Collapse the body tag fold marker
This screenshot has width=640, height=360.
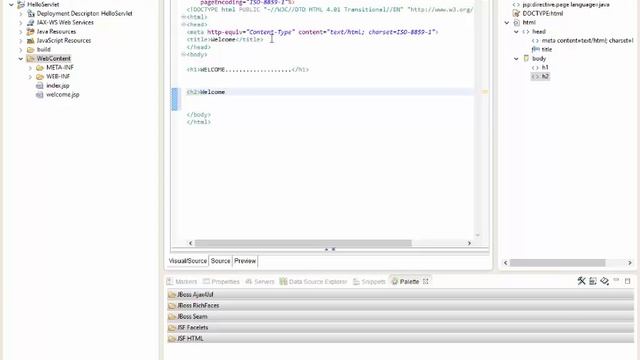click(x=183, y=54)
